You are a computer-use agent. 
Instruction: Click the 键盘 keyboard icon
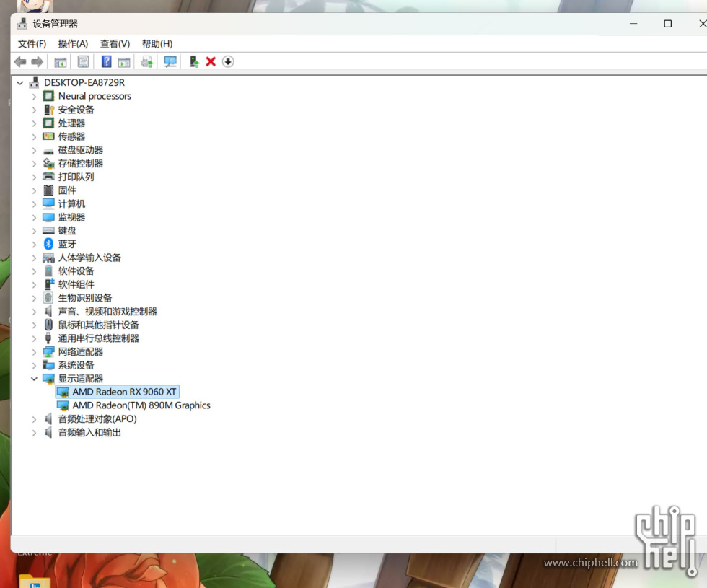pos(49,231)
